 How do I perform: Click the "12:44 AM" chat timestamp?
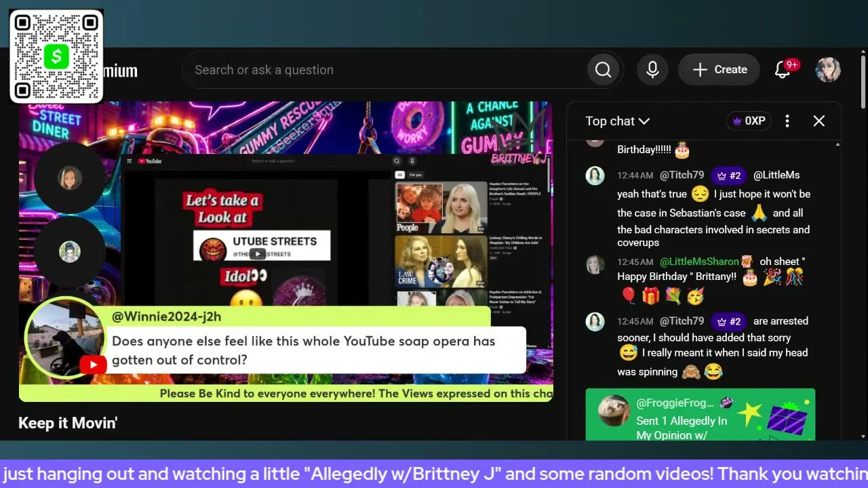(x=635, y=176)
